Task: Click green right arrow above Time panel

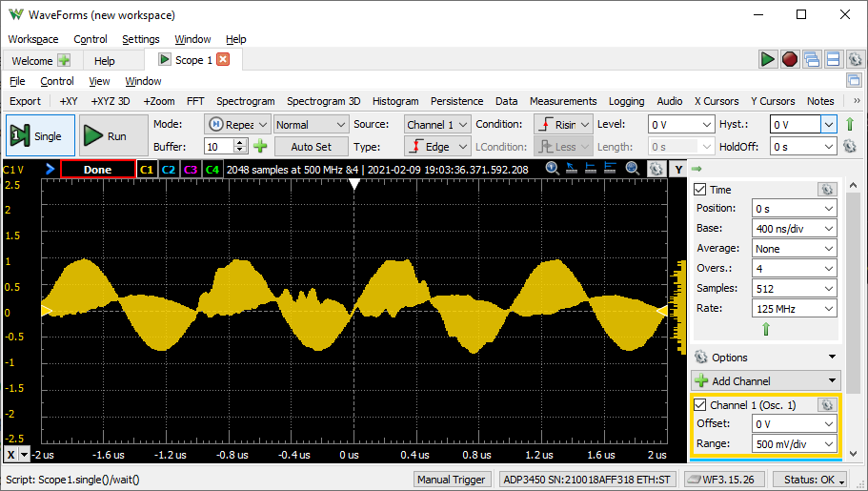Action: pos(696,169)
